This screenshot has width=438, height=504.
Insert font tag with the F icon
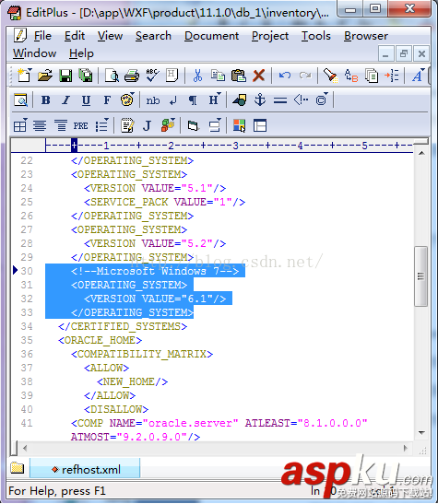[x=107, y=100]
